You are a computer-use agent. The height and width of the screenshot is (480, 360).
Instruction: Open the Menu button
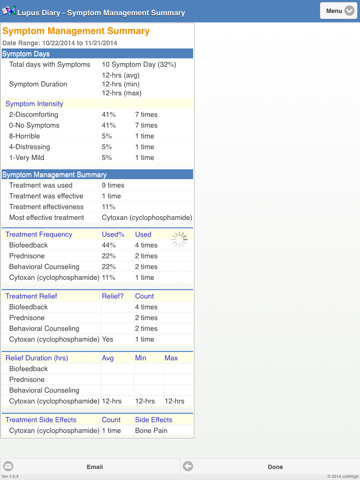pyautogui.click(x=339, y=11)
